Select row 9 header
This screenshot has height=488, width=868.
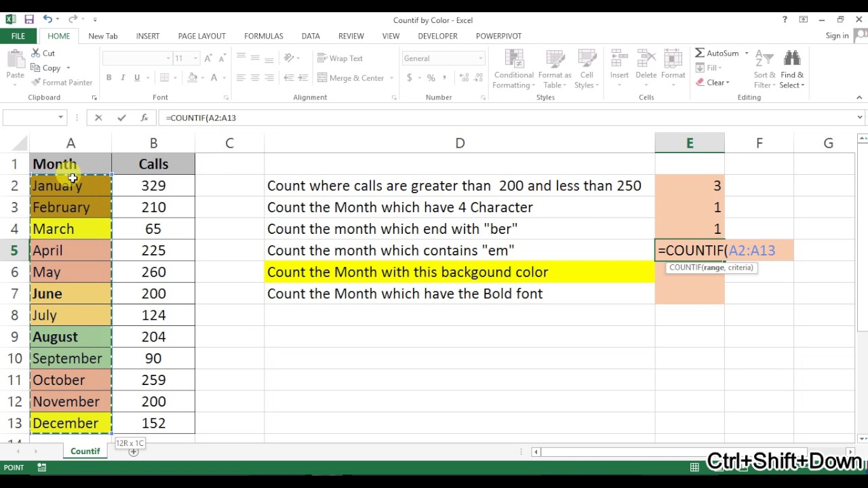(14, 337)
